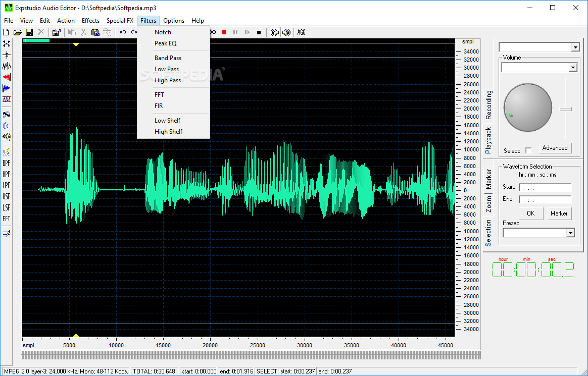Click the black waveform icon in left sidebar
The width and height of the screenshot is (588, 376).
[x=7, y=66]
